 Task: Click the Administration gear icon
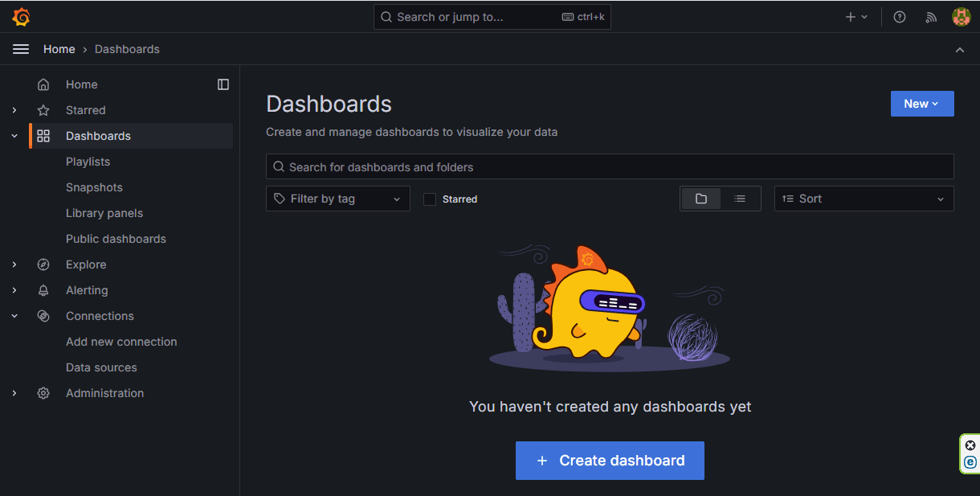pos(43,393)
